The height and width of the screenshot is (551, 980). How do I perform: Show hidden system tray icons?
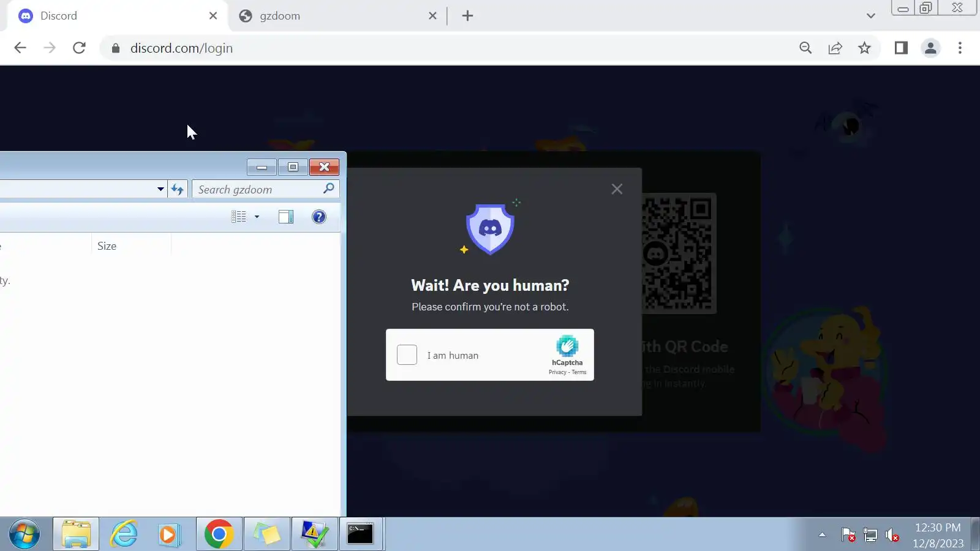coord(822,535)
